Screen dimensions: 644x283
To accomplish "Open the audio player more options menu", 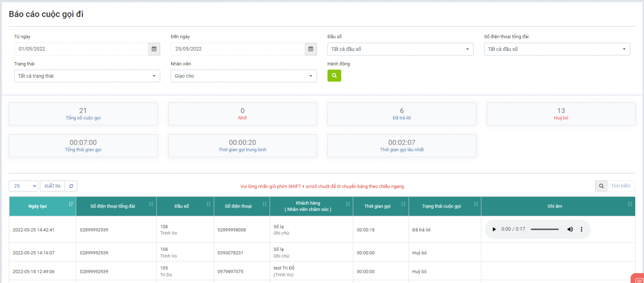I will click(581, 229).
